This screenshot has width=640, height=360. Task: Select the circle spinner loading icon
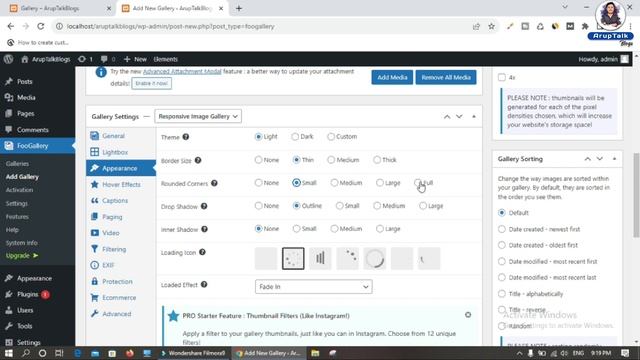(x=375, y=258)
